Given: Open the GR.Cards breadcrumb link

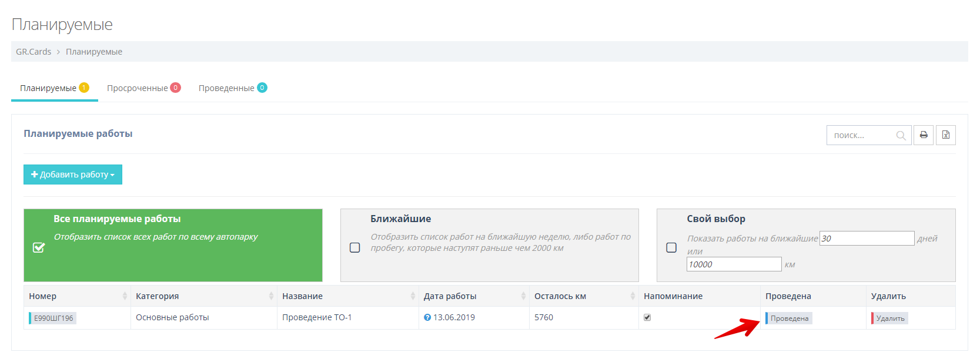Looking at the screenshot, I should [x=34, y=52].
